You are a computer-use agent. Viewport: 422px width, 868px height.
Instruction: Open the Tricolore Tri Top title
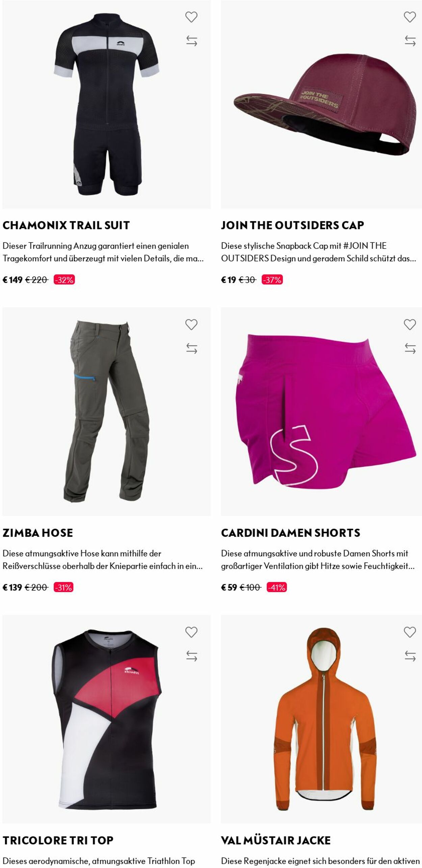58,841
